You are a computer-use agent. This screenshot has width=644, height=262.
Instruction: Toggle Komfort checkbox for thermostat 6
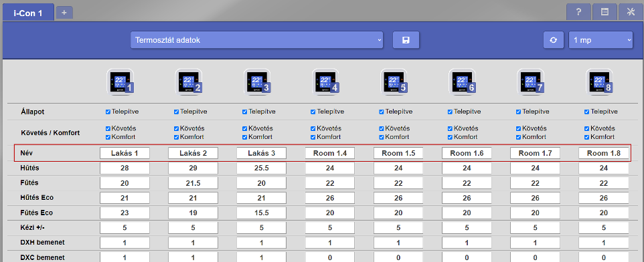coord(450,137)
